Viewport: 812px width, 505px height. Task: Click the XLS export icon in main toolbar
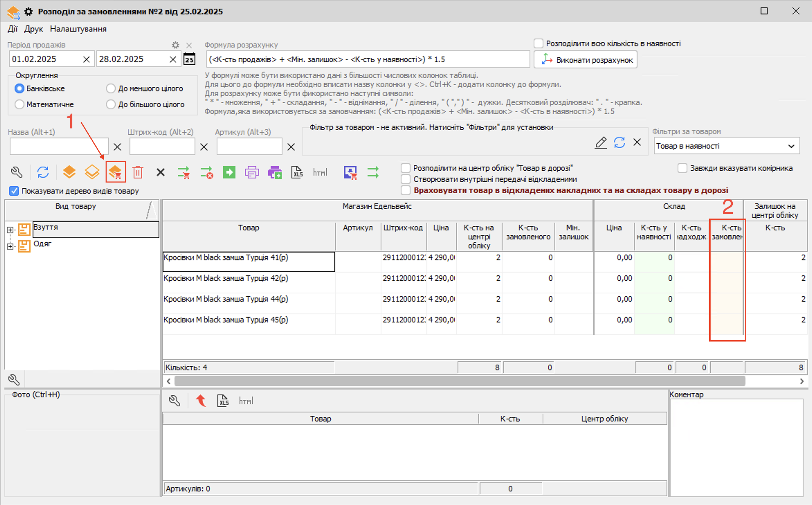point(297,172)
